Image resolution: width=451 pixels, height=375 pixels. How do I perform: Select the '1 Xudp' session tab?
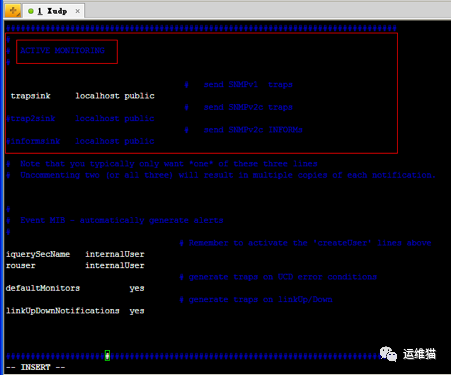(54, 11)
